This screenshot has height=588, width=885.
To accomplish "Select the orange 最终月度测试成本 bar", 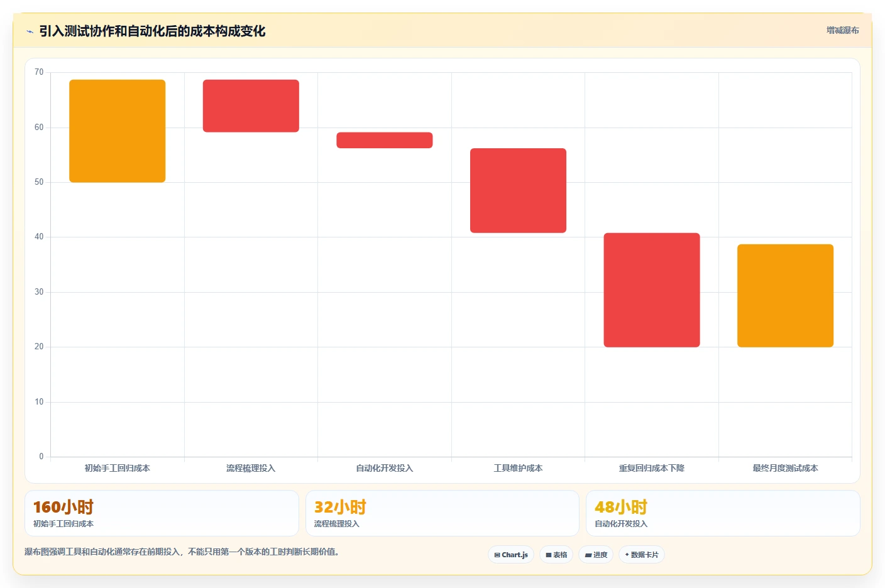I will tap(785, 295).
